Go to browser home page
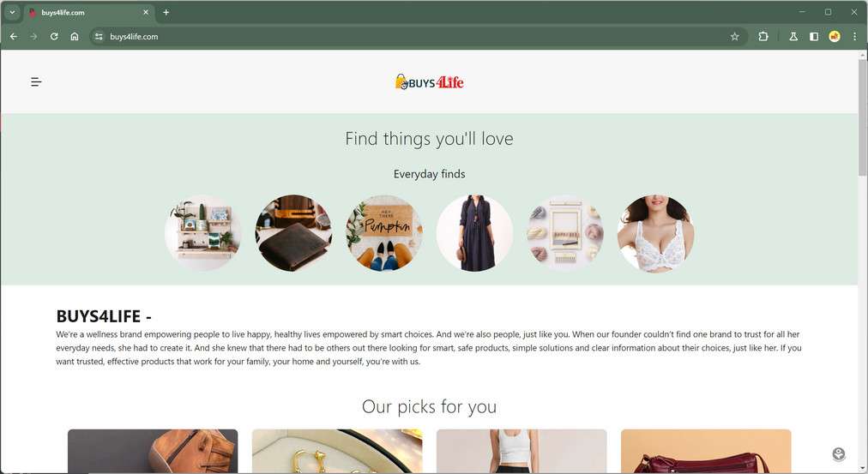868x474 pixels. [x=74, y=37]
